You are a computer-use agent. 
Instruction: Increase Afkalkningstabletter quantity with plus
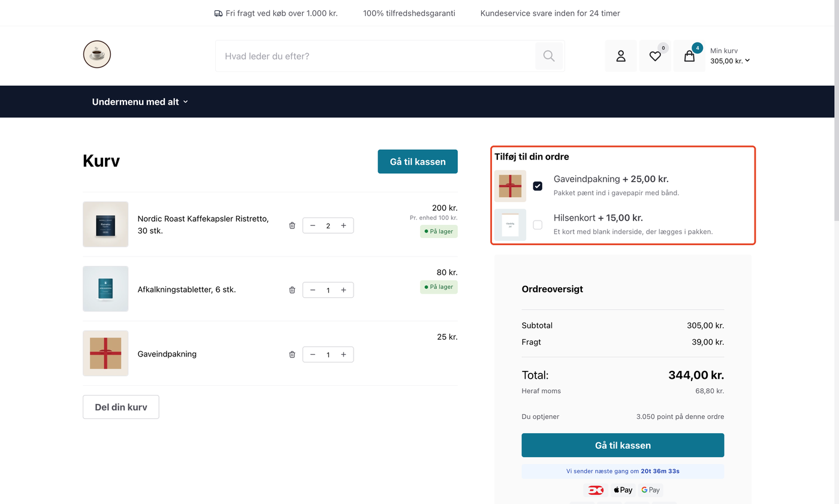click(343, 290)
